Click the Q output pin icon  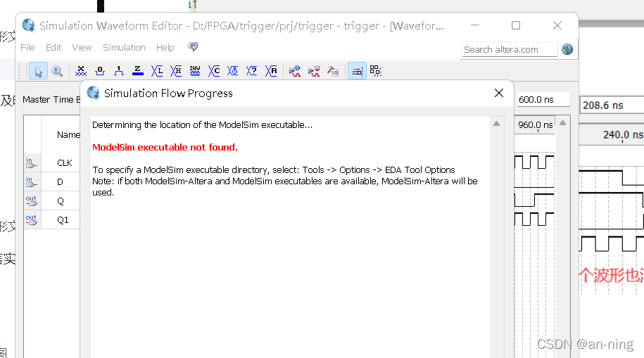click(x=31, y=201)
